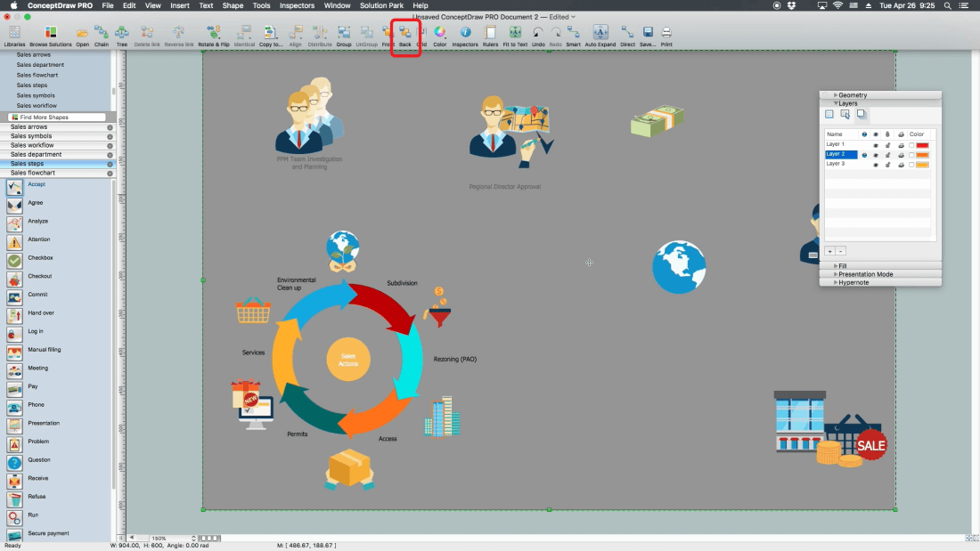Click the Rotate & Flip toolbar icon
Viewport: 980px width, 551px height.
pos(214,36)
